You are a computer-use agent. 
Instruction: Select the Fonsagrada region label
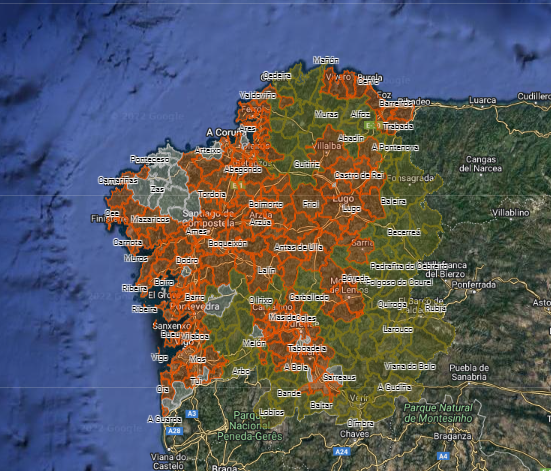(x=410, y=178)
